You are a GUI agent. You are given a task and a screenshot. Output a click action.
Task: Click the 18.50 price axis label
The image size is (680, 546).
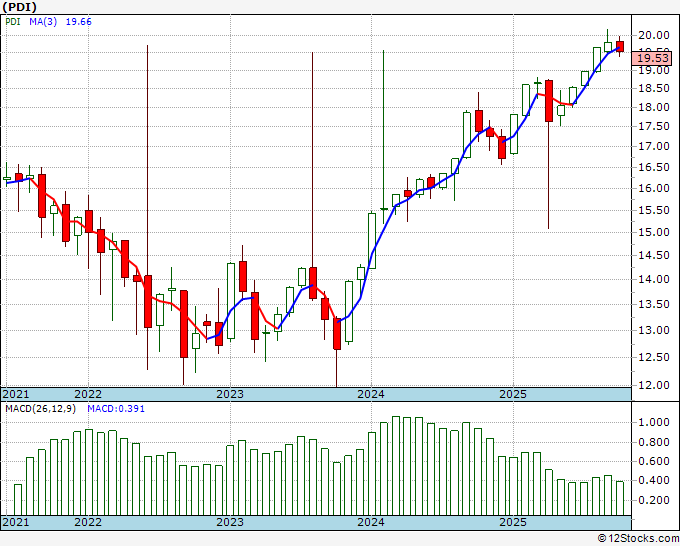click(654, 88)
